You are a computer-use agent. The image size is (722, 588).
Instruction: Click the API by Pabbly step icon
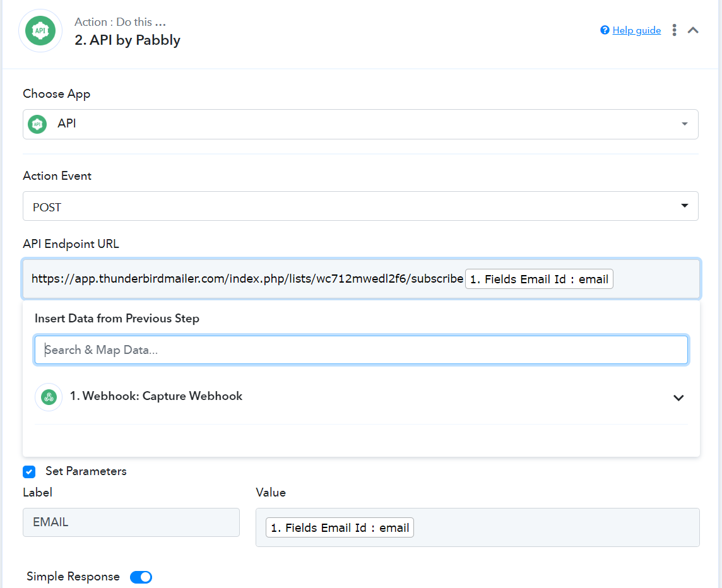click(40, 31)
